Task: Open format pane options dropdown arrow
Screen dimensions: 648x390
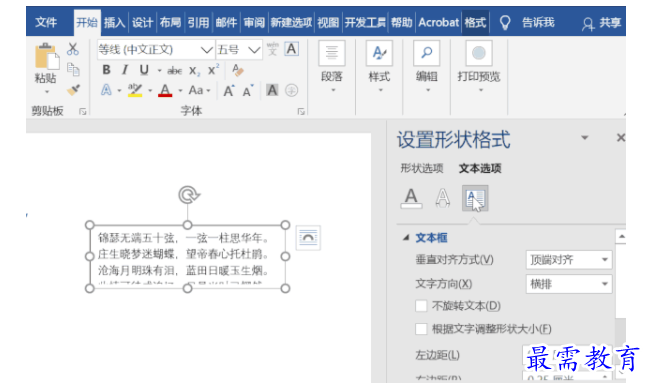Action: tap(584, 138)
